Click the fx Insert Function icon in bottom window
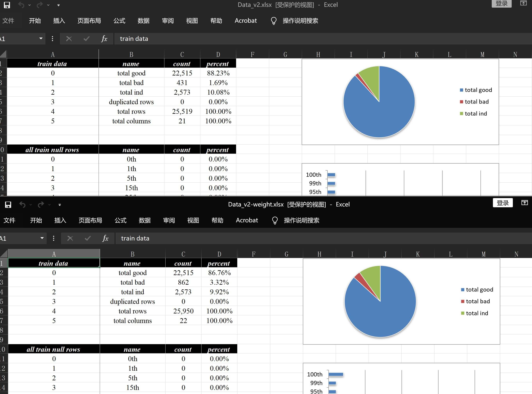532x394 pixels. coord(105,238)
